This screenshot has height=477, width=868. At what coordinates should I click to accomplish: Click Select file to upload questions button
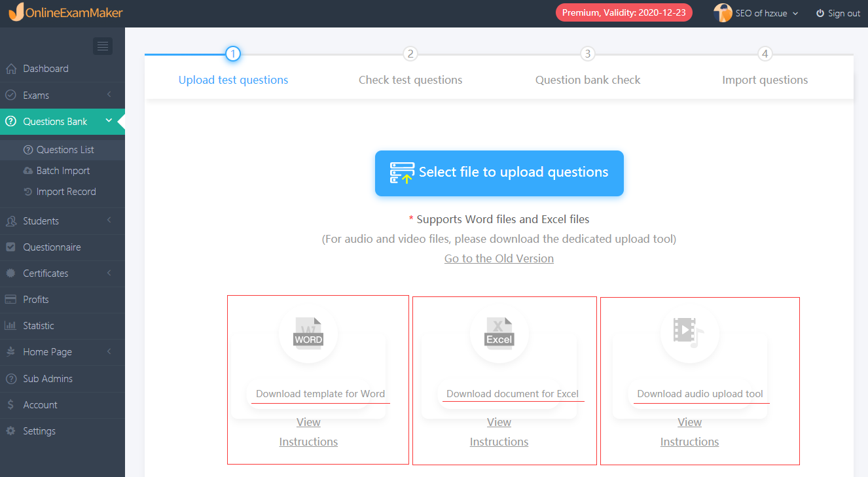click(x=499, y=173)
